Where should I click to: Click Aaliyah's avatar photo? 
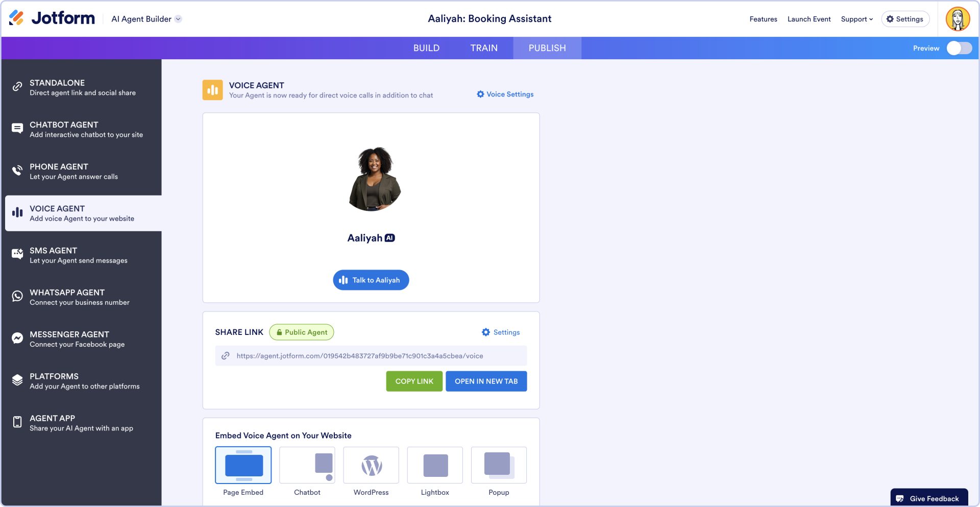[x=375, y=179]
